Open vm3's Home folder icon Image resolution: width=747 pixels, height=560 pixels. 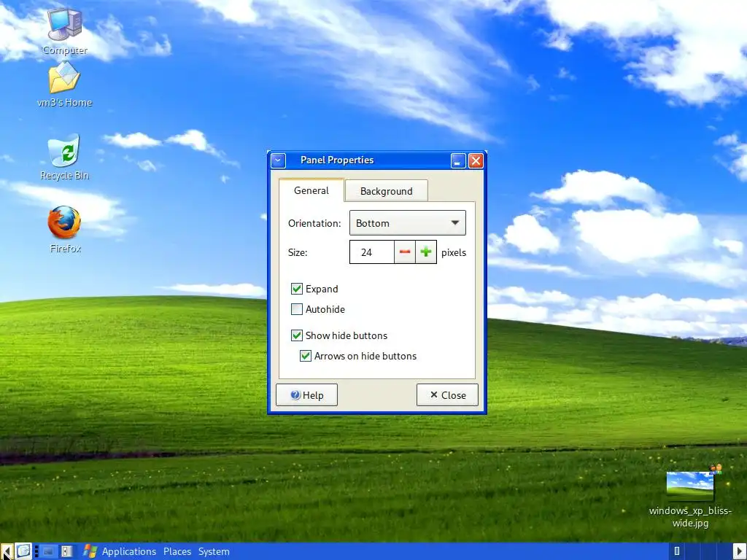click(64, 85)
